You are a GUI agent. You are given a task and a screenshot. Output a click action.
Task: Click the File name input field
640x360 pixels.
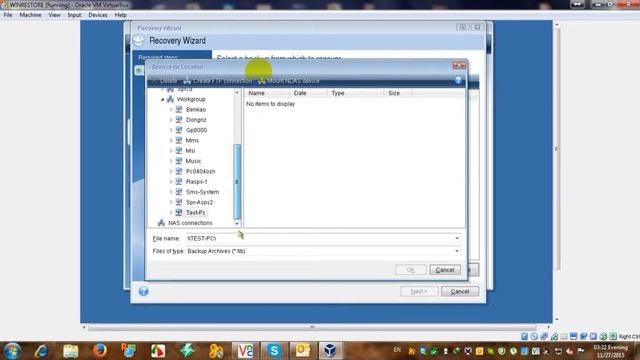(319, 238)
